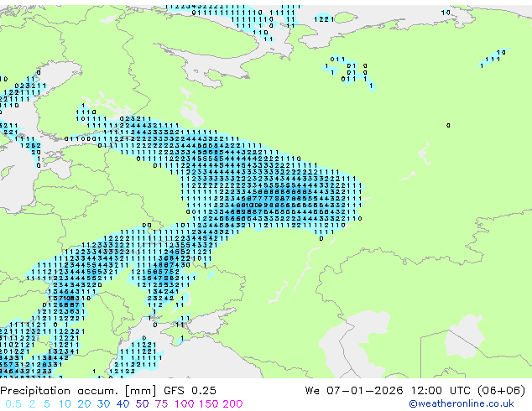The image size is (532, 411).
Task: Click the 'GFS 0.25' model label
Action: pos(190,391)
